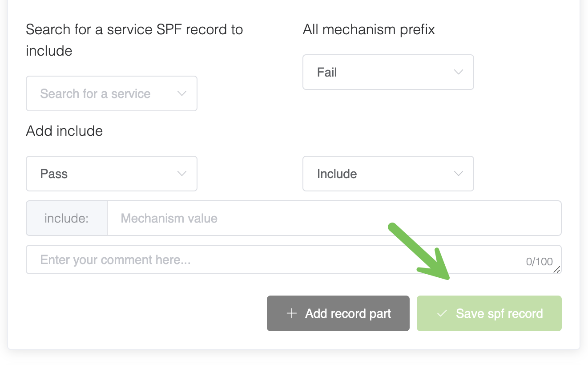Open the Include mechanism type dropdown

(388, 174)
